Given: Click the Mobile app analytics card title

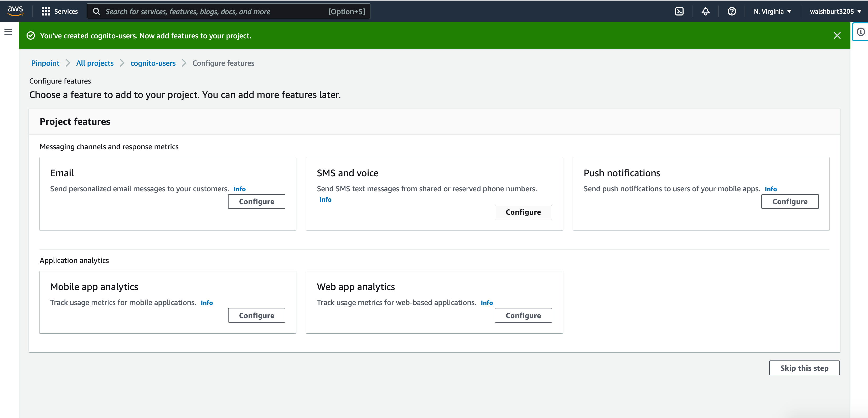Looking at the screenshot, I should click(94, 287).
